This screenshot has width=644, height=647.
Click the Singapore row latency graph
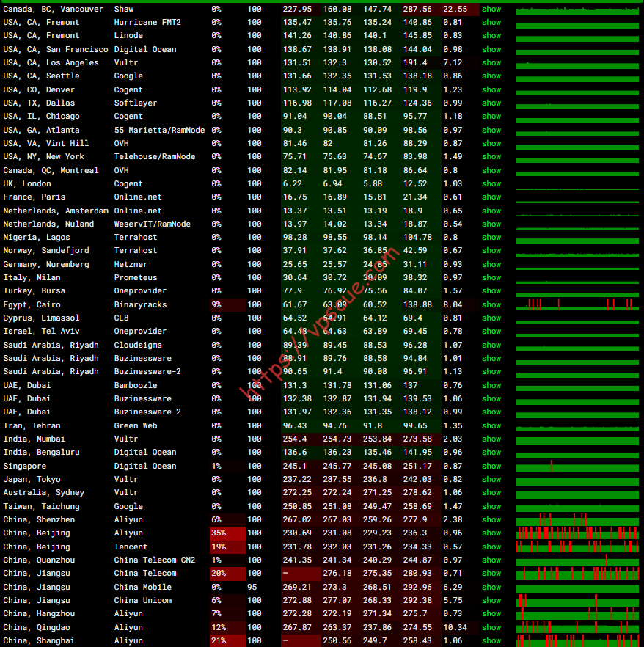point(577,467)
